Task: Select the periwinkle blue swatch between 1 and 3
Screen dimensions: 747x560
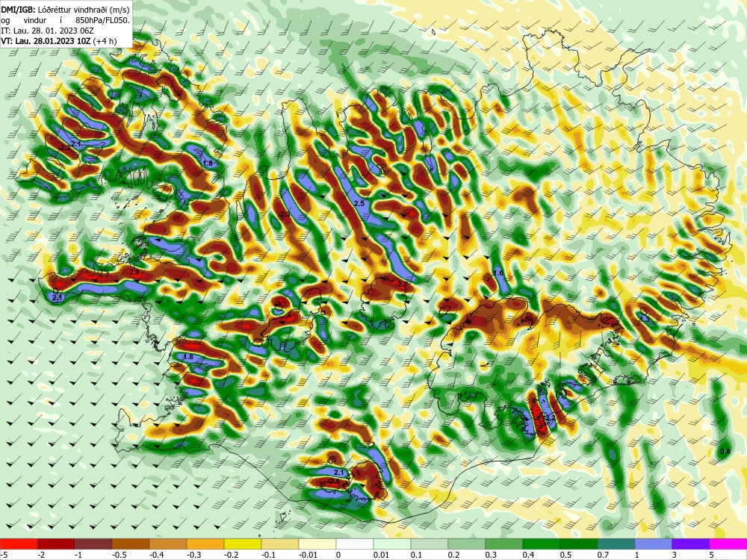Action: 654,544
